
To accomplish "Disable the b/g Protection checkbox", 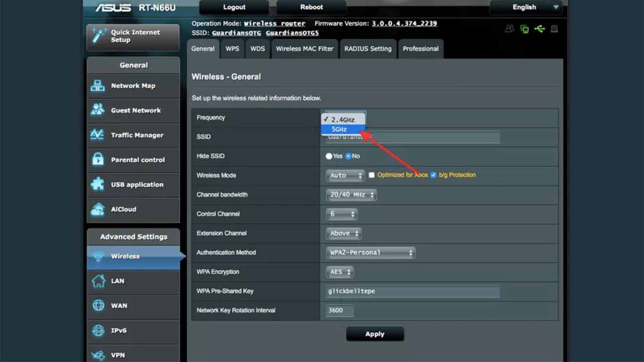I will [x=433, y=175].
